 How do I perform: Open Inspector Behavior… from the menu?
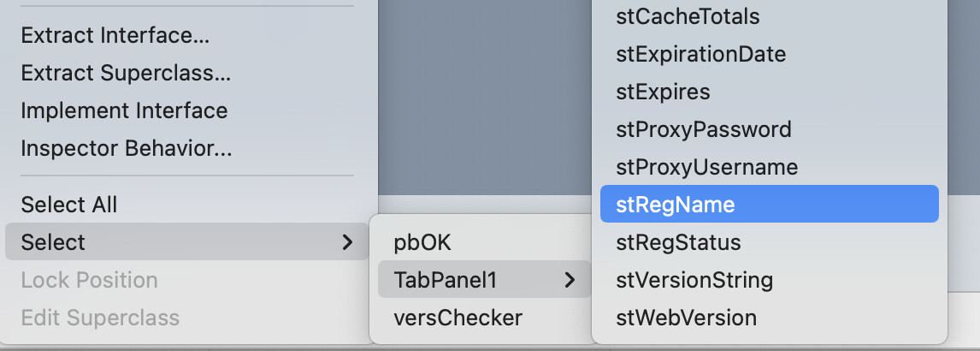pyautogui.click(x=127, y=149)
